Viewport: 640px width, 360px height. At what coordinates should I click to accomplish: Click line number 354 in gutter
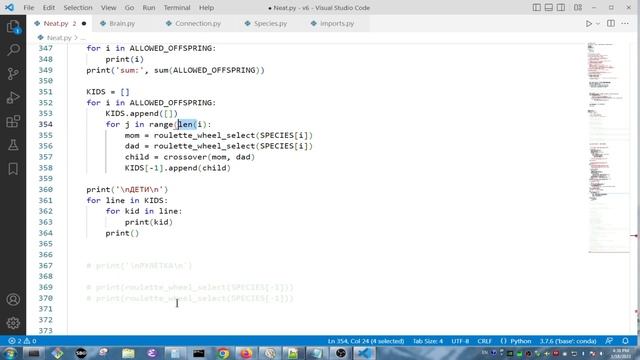point(45,124)
